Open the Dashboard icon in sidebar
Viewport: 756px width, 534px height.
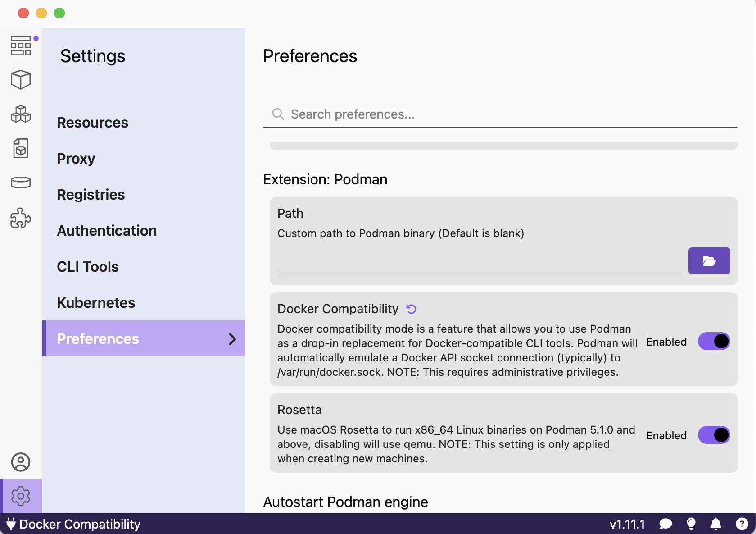[x=21, y=46]
